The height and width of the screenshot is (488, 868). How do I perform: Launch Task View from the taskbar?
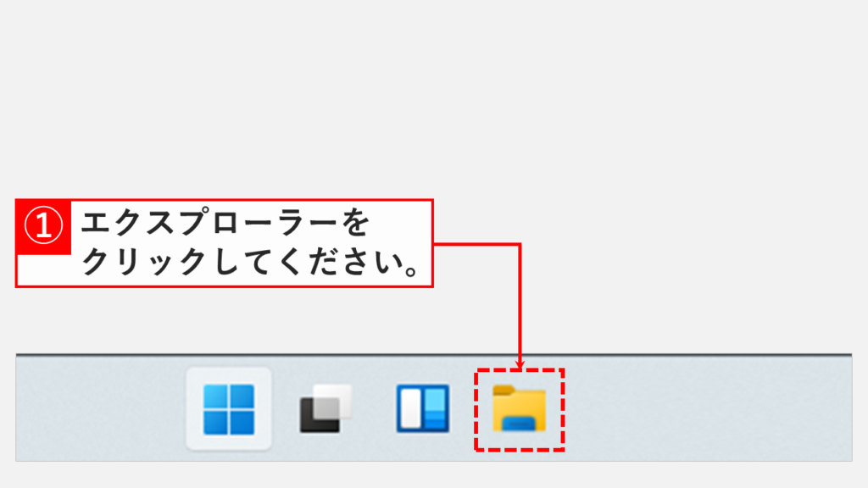click(326, 409)
